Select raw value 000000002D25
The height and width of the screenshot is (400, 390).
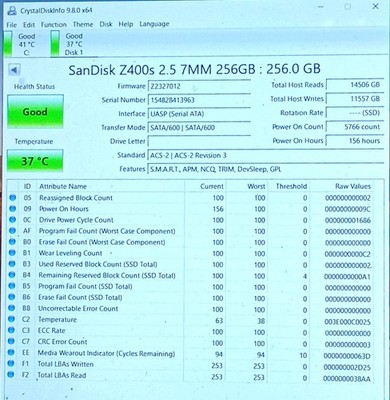click(x=347, y=367)
